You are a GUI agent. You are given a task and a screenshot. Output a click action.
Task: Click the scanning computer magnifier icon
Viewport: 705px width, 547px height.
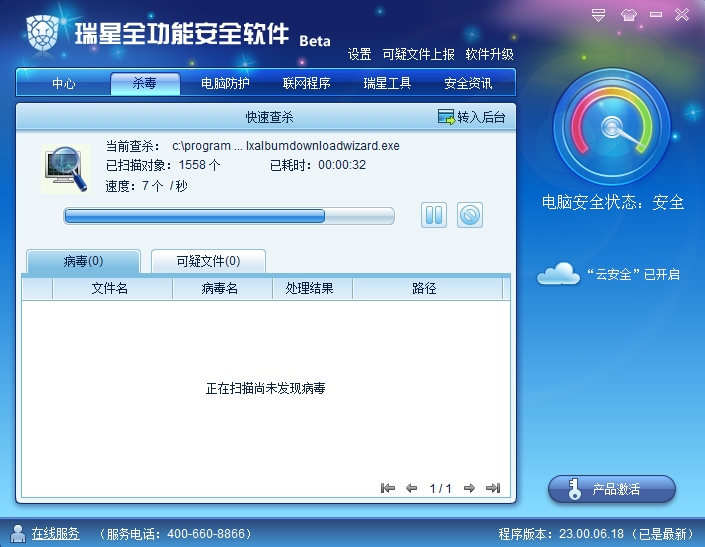tap(66, 169)
